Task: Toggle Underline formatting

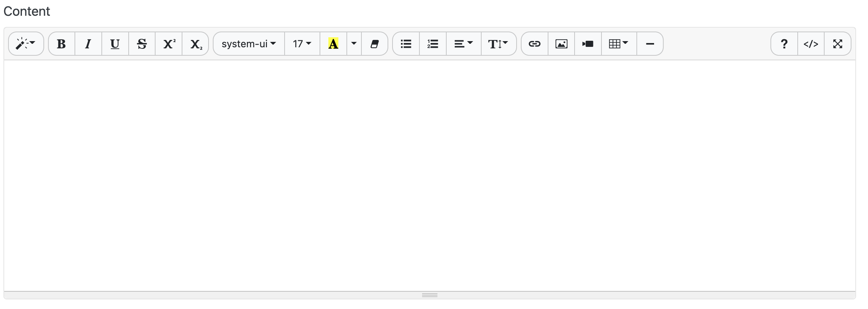Action: click(115, 44)
